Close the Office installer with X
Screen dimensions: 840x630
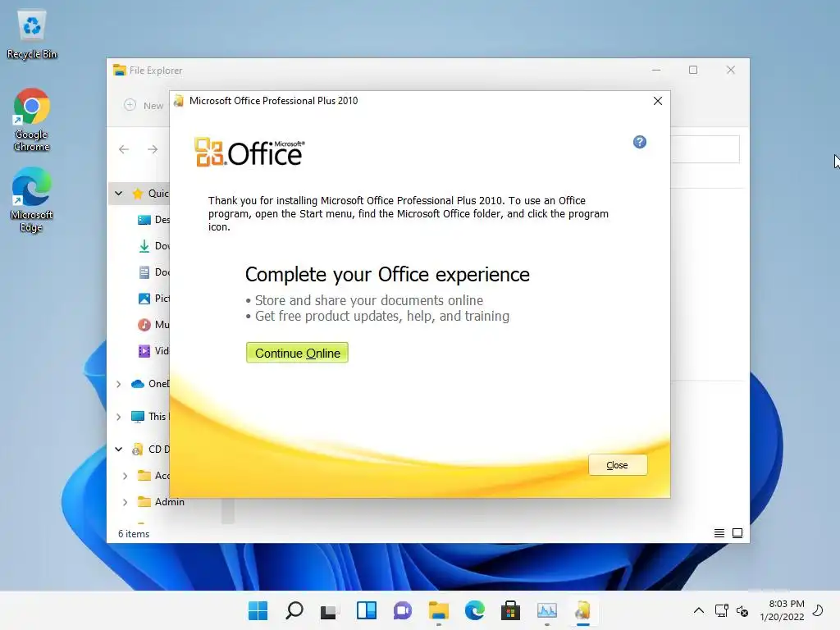point(658,101)
